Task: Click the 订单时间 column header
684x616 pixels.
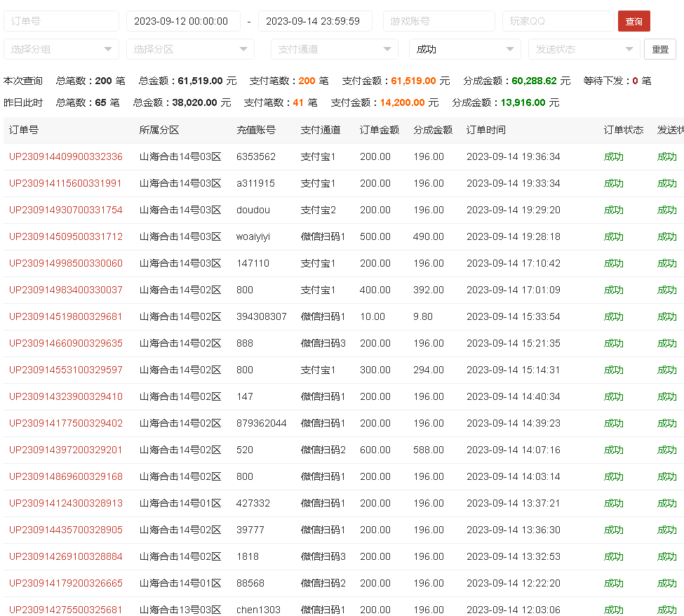Action: [x=485, y=130]
